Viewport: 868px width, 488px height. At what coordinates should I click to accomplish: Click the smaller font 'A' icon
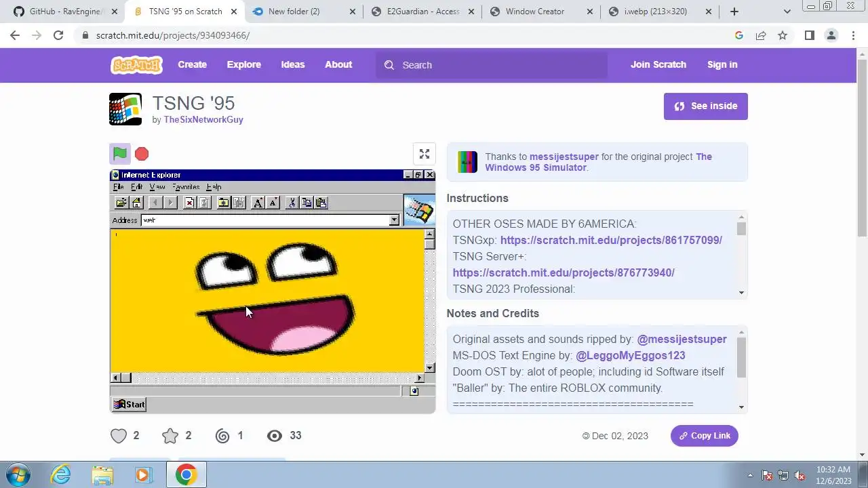click(273, 203)
